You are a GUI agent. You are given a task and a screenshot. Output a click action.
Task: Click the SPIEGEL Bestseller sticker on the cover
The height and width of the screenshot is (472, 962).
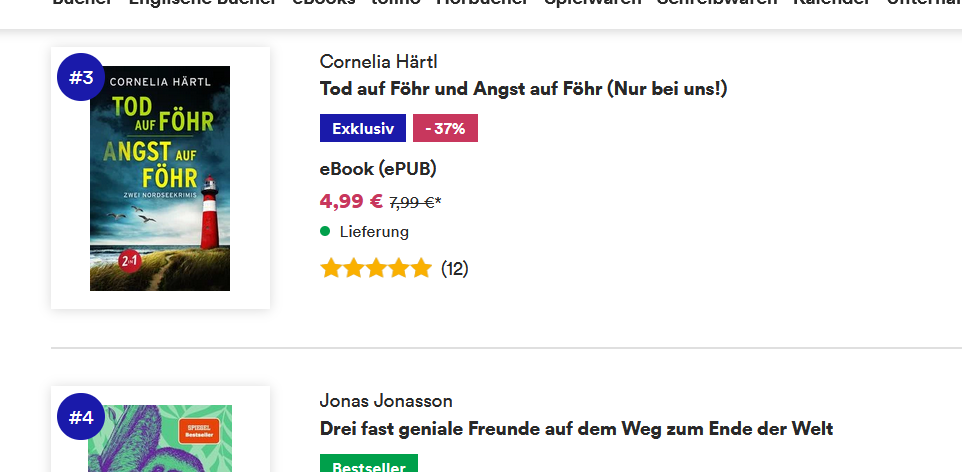199,430
